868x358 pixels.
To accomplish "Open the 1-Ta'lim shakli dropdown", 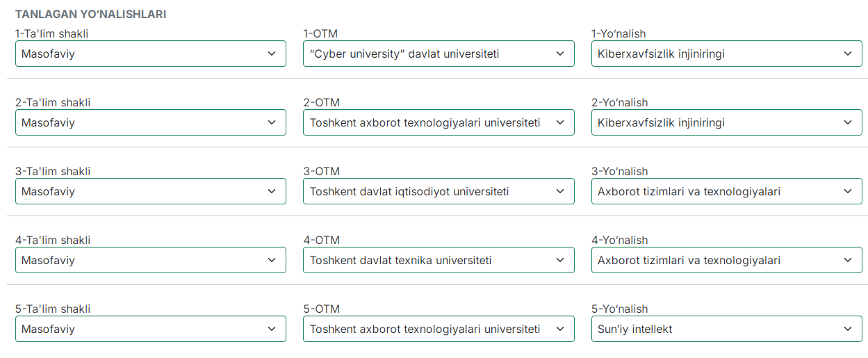I will tap(151, 54).
